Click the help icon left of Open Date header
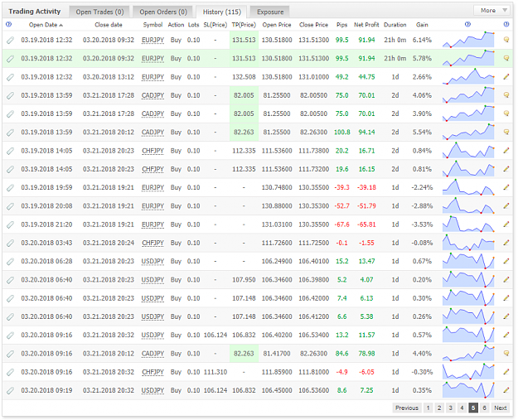This screenshot has width=518, height=420. click(x=9, y=24)
